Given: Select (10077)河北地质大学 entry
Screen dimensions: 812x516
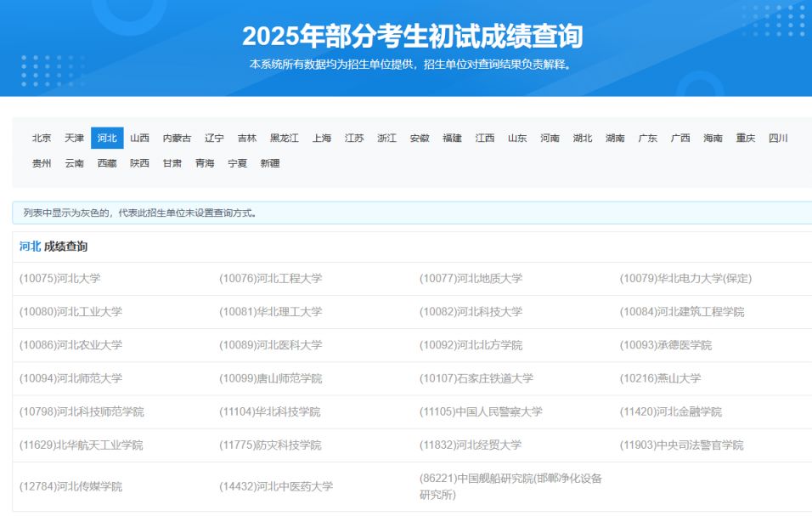Looking at the screenshot, I should [471, 278].
